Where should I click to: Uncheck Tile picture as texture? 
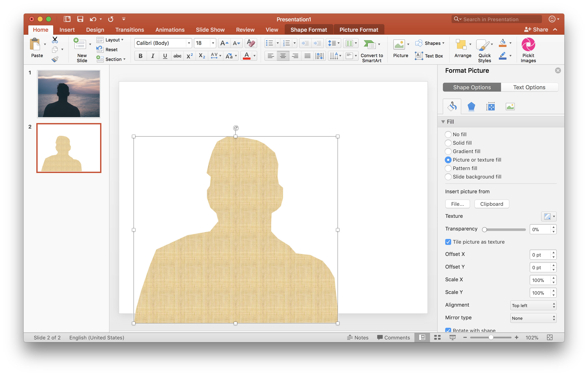pyautogui.click(x=448, y=242)
